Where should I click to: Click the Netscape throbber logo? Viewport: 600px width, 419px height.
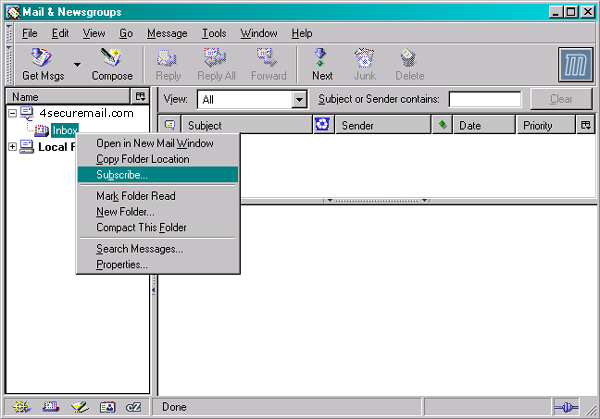tap(575, 64)
